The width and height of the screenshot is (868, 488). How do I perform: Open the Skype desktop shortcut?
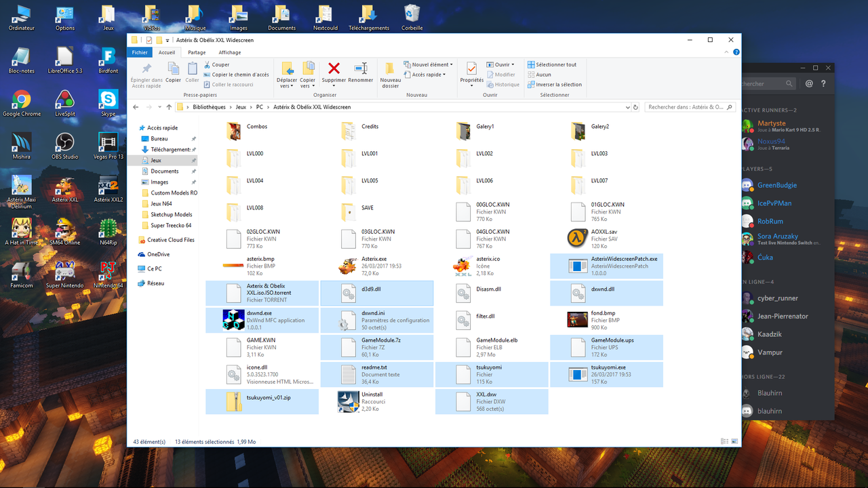coord(108,103)
